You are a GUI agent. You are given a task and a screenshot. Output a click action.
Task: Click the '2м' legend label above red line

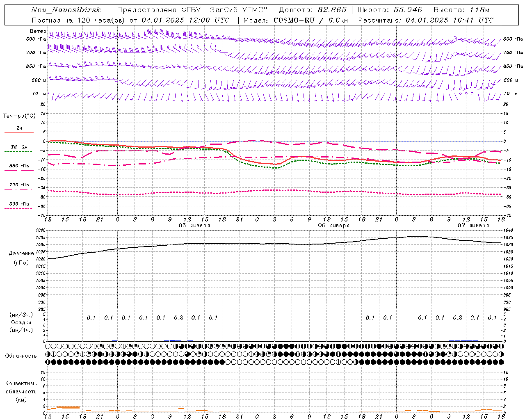pyautogui.click(x=19, y=128)
